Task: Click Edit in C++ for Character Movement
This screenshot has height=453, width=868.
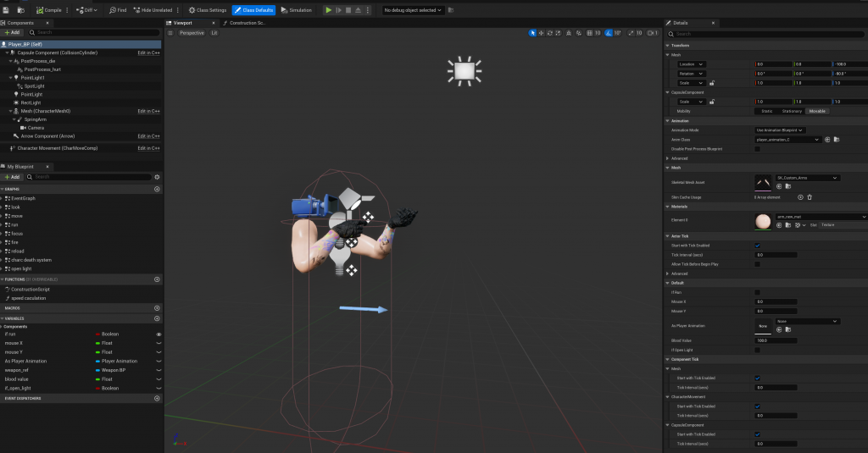Action: (x=148, y=148)
